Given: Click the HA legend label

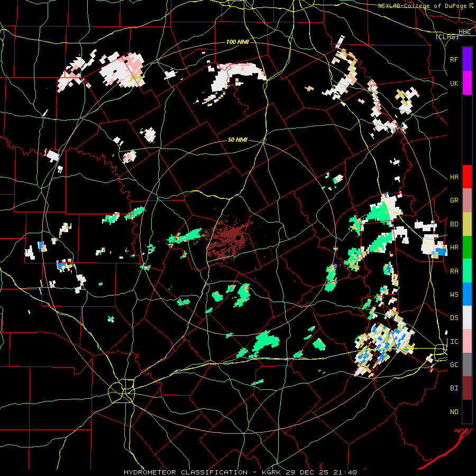Looking at the screenshot, I should point(454,177).
